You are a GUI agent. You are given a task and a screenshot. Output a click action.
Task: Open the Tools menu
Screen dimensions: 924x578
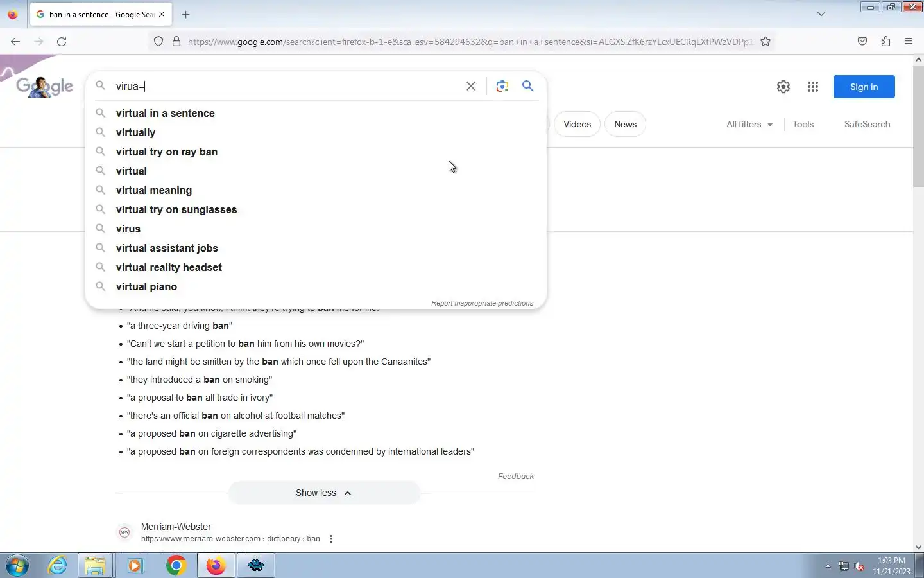pyautogui.click(x=803, y=124)
